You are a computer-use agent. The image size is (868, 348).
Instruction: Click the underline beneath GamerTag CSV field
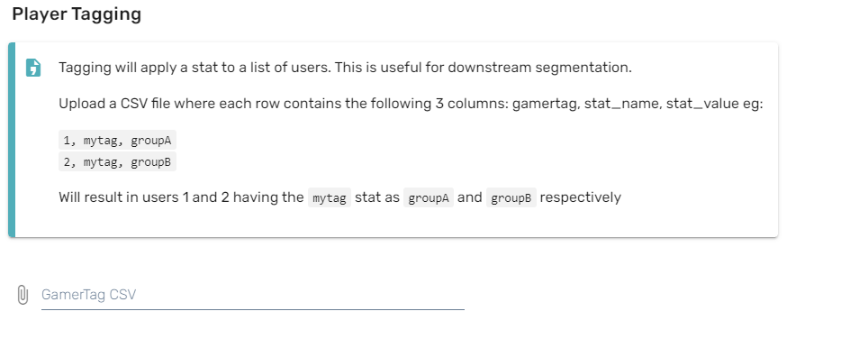pos(252,309)
